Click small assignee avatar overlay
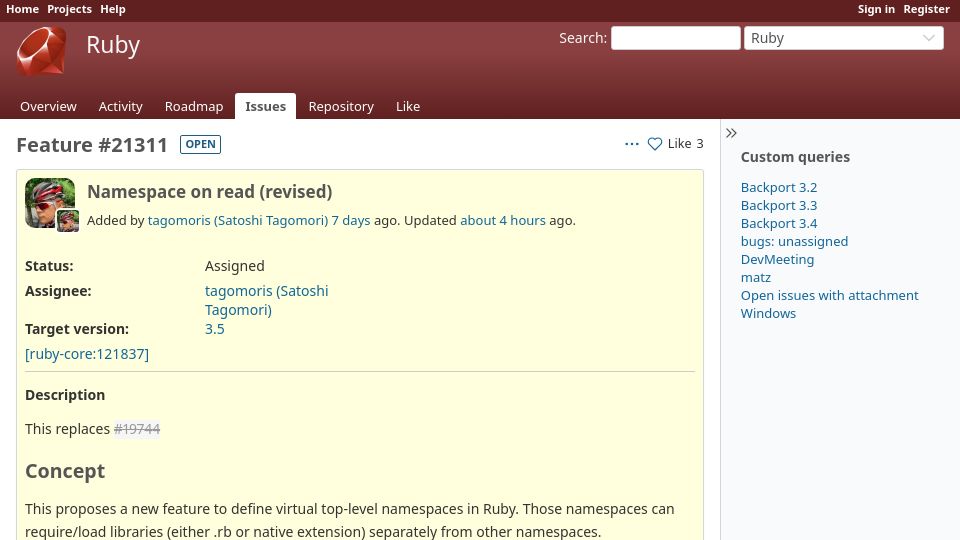This screenshot has height=540, width=960. point(68,221)
